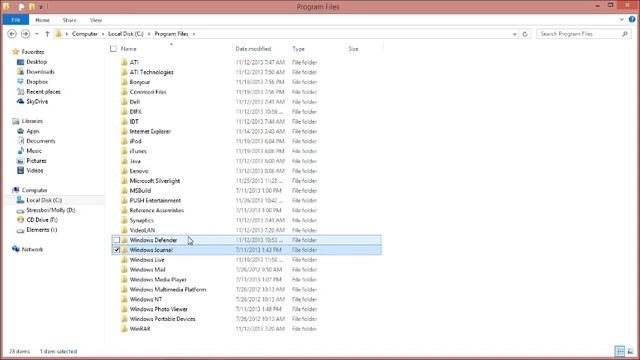640x360 pixels.
Task: Click the New folder quick access icon
Action: pos(31,7)
